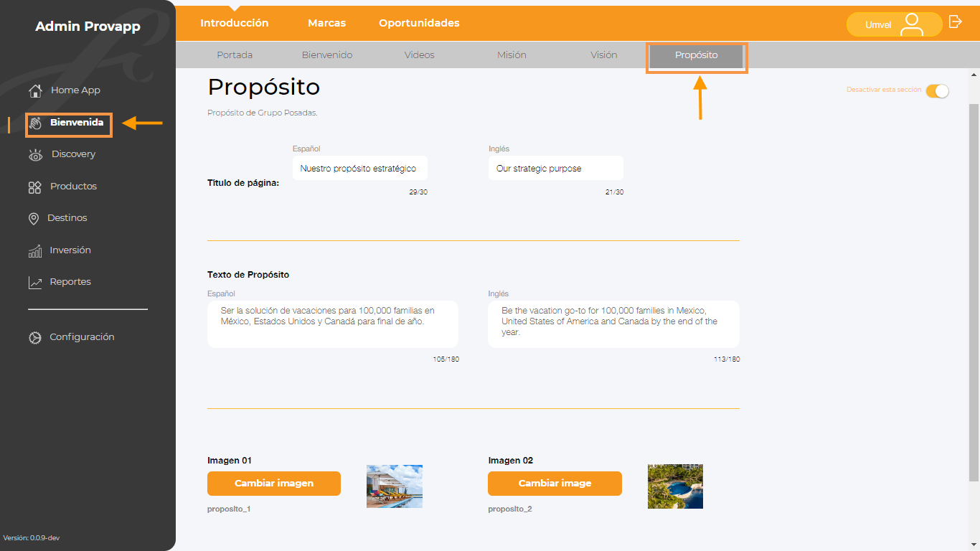This screenshot has width=980, height=551.
Task: Switch to the Visión tab
Action: pyautogui.click(x=604, y=55)
